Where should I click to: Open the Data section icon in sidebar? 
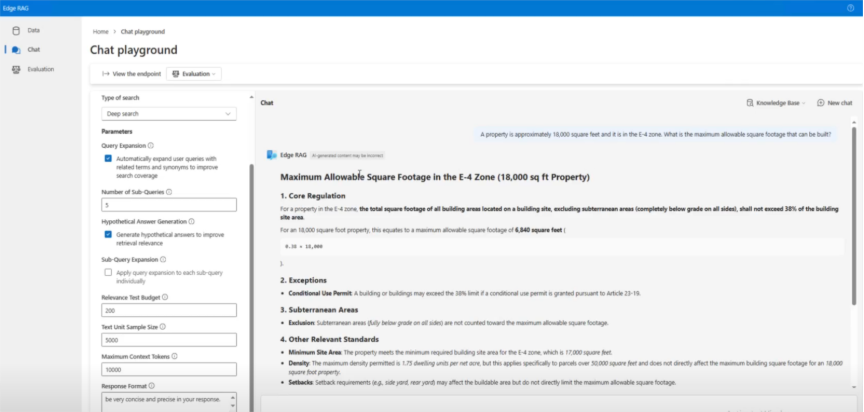coord(16,30)
